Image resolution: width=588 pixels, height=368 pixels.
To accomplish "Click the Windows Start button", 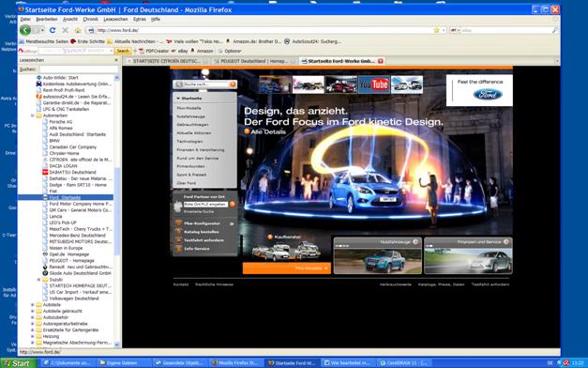I will pos(19,363).
